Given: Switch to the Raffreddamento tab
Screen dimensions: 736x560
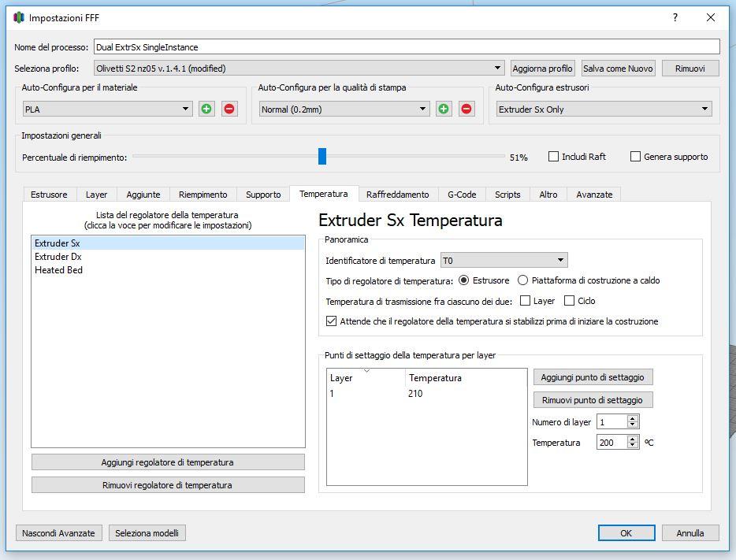Looking at the screenshot, I should pos(397,195).
